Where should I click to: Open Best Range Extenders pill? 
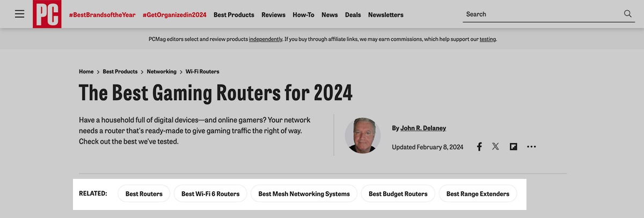click(x=478, y=194)
